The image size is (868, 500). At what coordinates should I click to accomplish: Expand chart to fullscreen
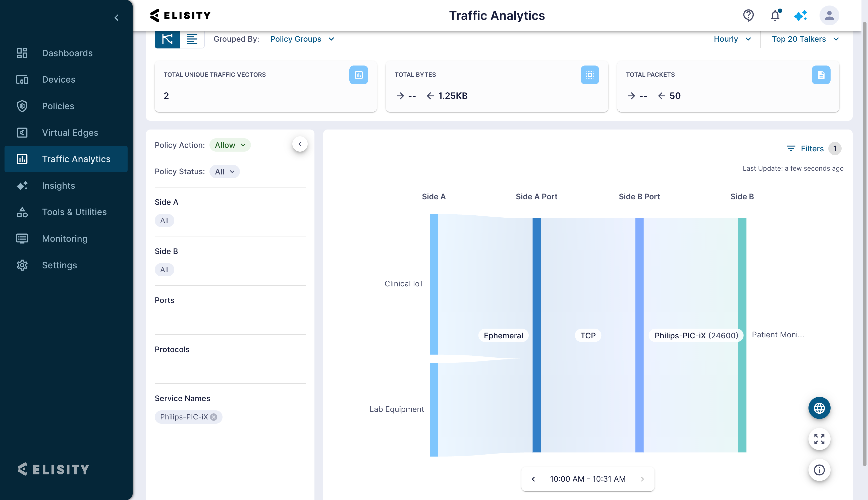(819, 439)
